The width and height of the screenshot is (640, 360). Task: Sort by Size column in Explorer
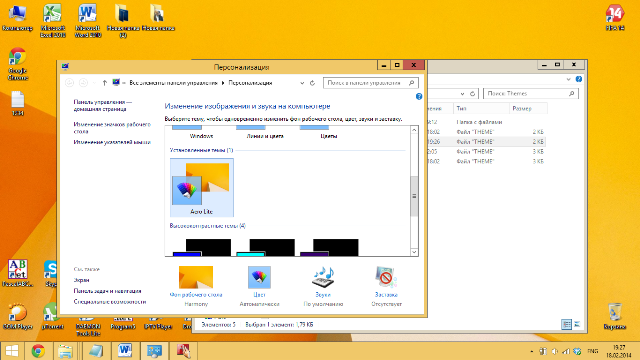tap(528, 109)
